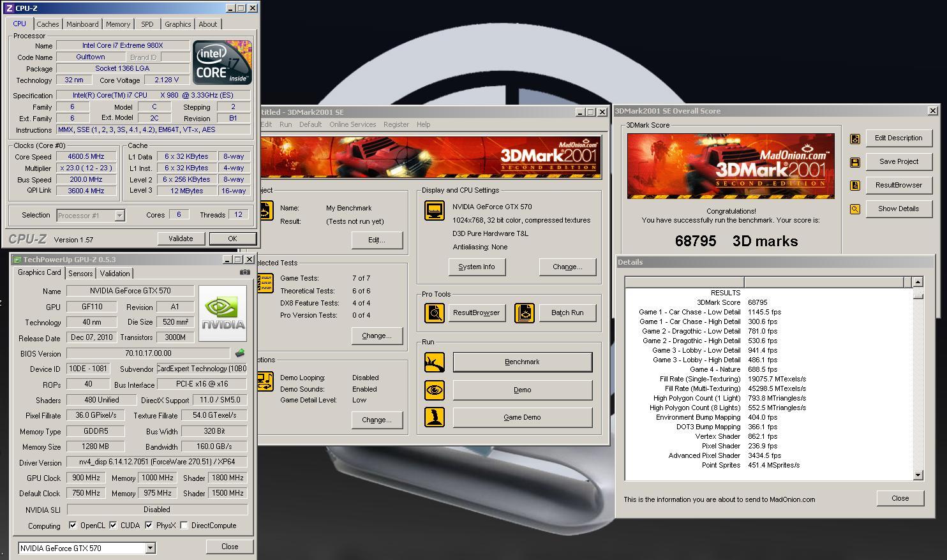Click the Driver Version field in GPU-Z
The width and height of the screenshot is (947, 560).
pos(157,462)
